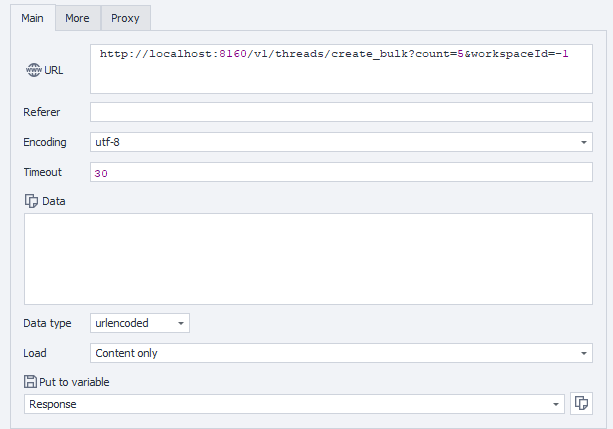Open the More tab
The image size is (613, 429).
77,18
